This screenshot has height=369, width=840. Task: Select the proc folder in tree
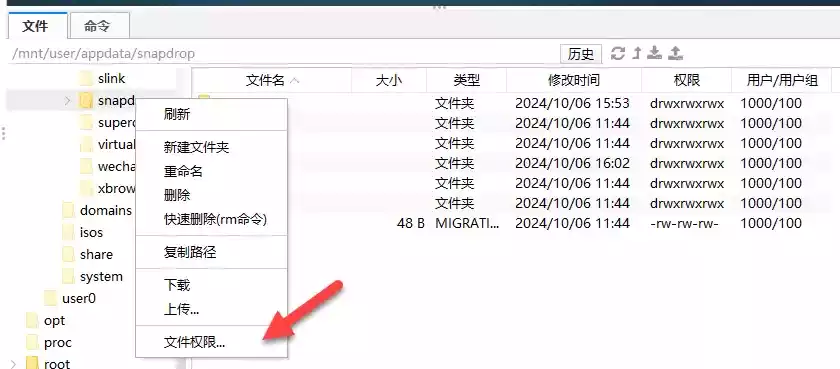click(57, 343)
